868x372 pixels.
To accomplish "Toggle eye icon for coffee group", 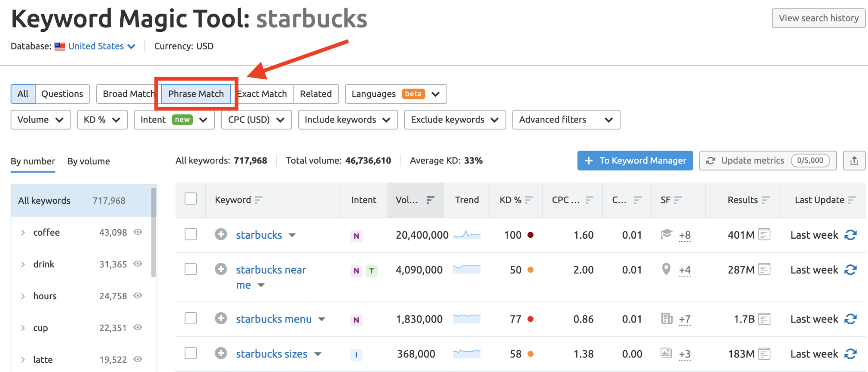I will click(x=138, y=232).
